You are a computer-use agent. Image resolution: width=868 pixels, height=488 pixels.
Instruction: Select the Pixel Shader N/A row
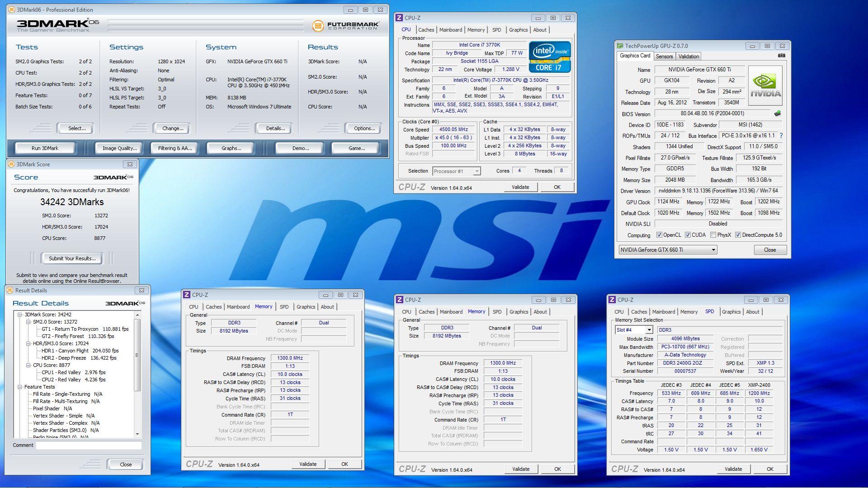pyautogui.click(x=52, y=408)
